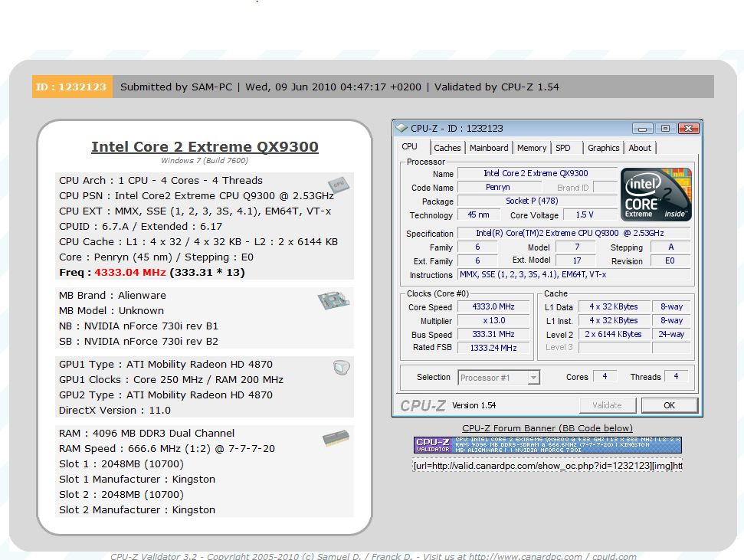
Task: Open the About tab
Action: (640, 148)
